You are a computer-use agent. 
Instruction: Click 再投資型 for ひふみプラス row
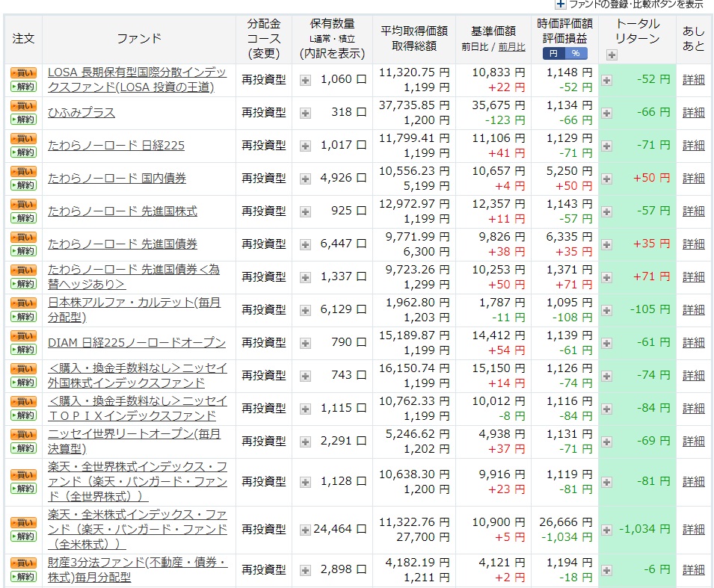coord(264,112)
